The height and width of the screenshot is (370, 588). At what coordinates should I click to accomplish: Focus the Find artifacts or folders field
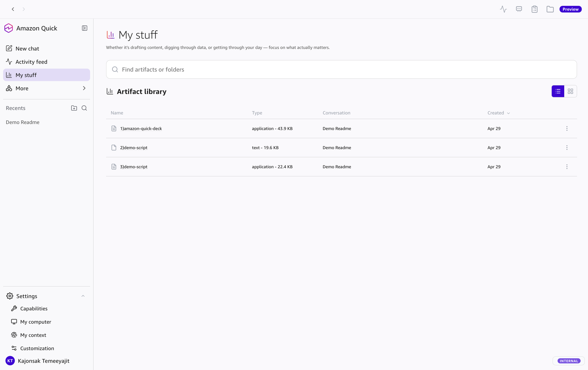coord(341,69)
